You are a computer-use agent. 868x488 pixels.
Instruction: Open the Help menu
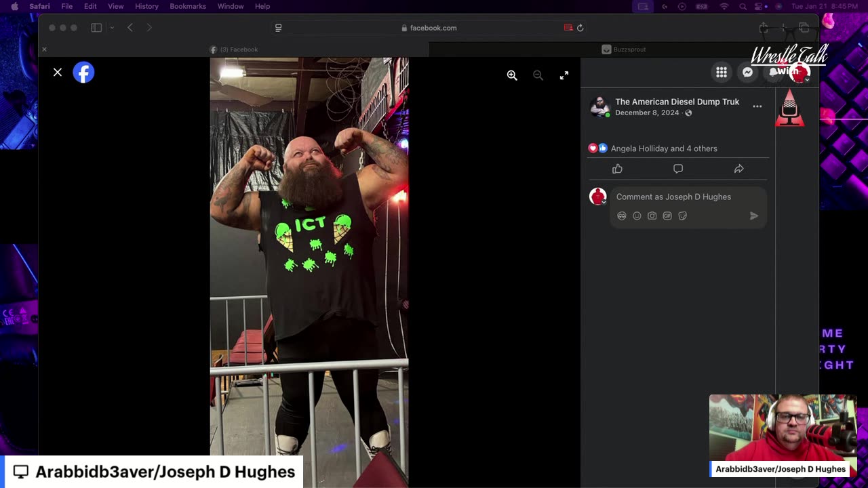click(262, 6)
